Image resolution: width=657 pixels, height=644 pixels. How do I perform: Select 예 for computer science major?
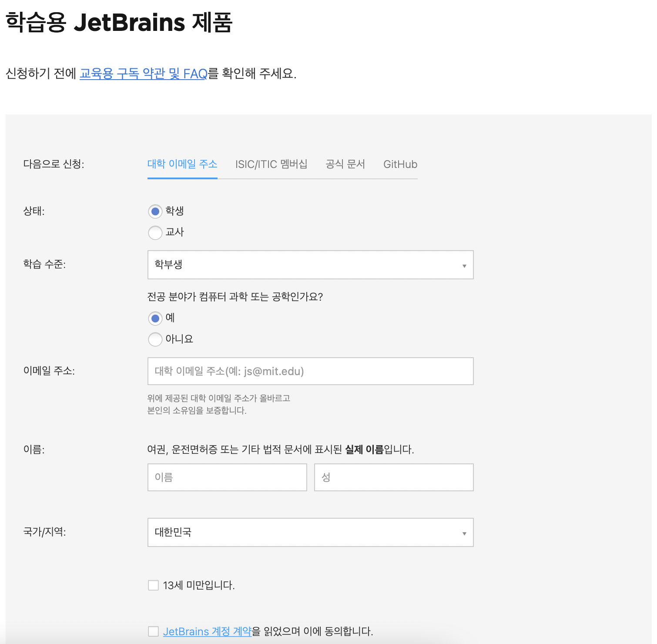point(155,318)
